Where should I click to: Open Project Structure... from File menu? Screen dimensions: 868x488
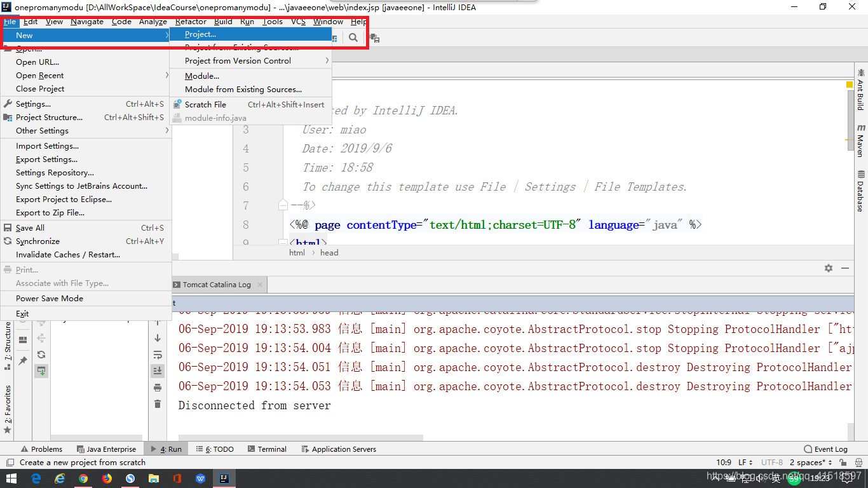86,118
